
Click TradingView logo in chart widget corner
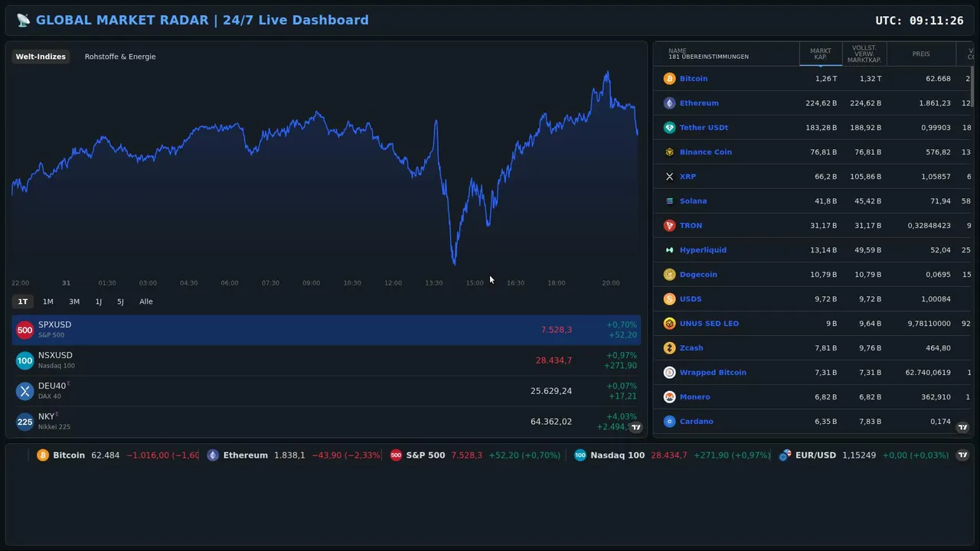point(635,428)
